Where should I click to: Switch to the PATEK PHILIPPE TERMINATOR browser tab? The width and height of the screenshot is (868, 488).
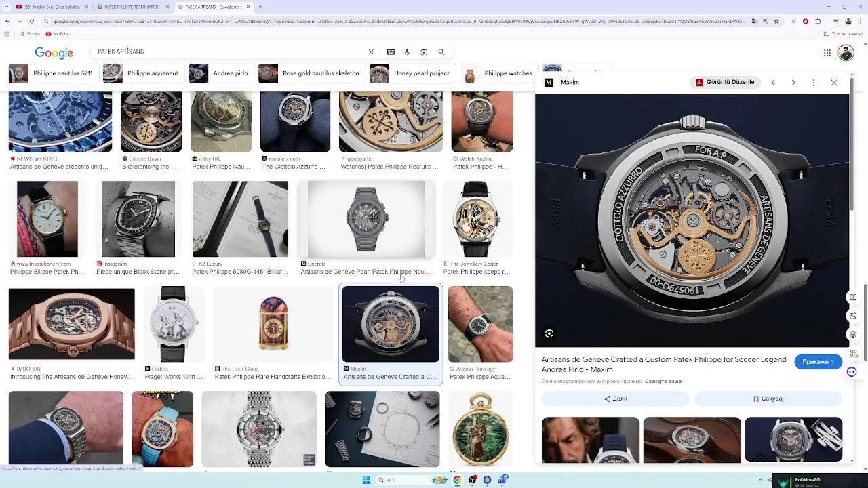tap(132, 7)
